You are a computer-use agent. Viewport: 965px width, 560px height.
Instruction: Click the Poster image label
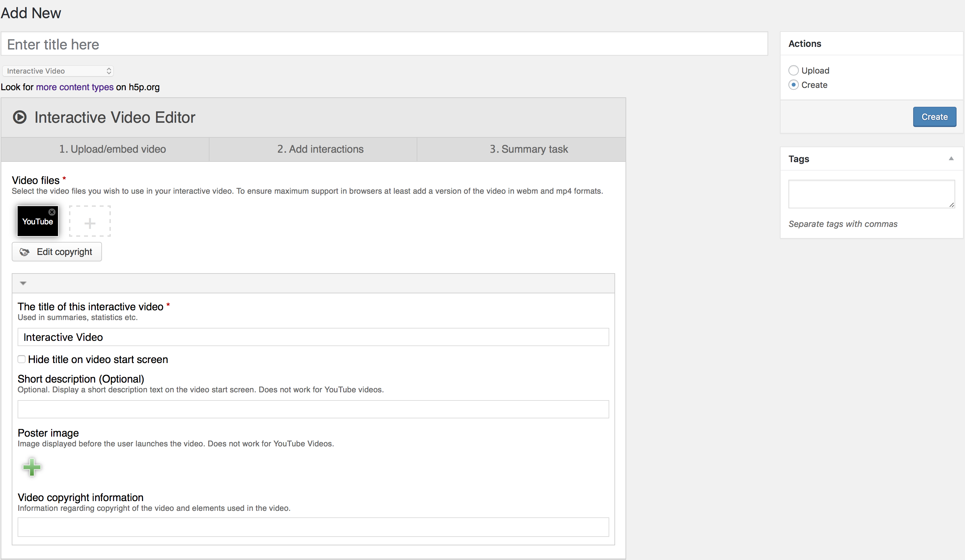coord(48,433)
